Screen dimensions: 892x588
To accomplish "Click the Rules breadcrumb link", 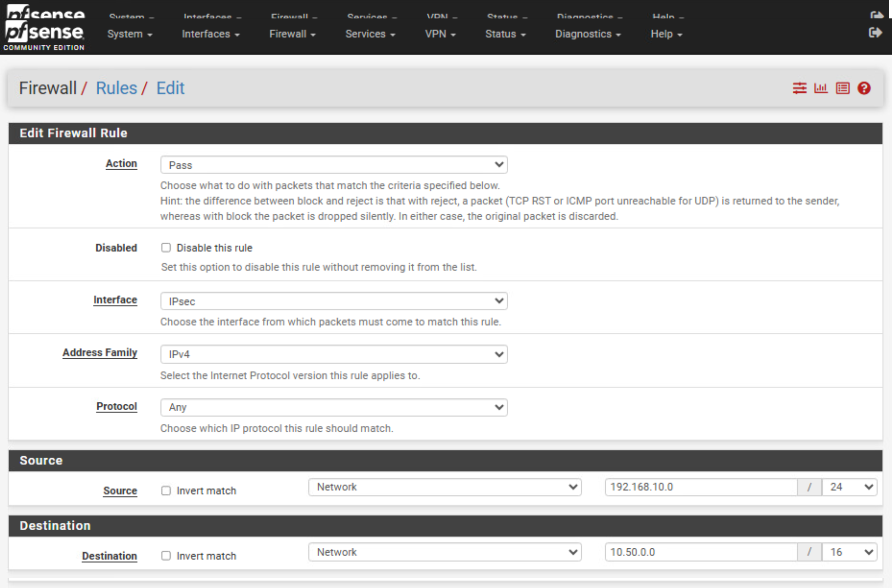I will tap(116, 88).
